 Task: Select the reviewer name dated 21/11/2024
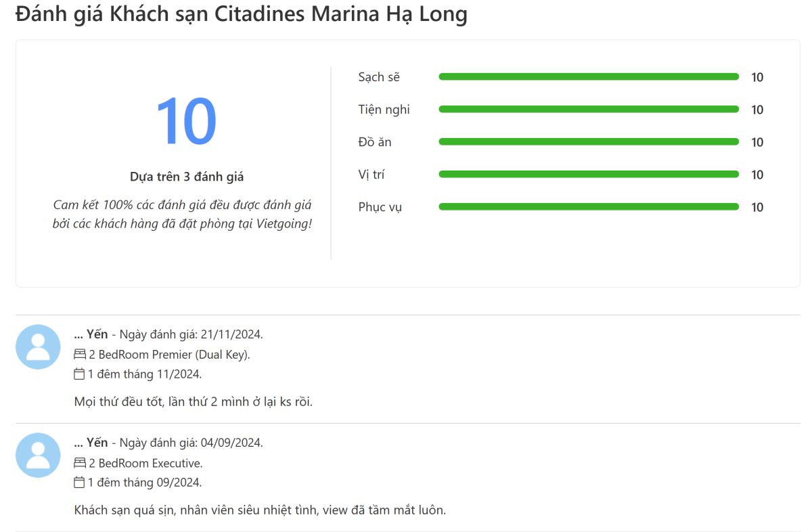pyautogui.click(x=91, y=334)
